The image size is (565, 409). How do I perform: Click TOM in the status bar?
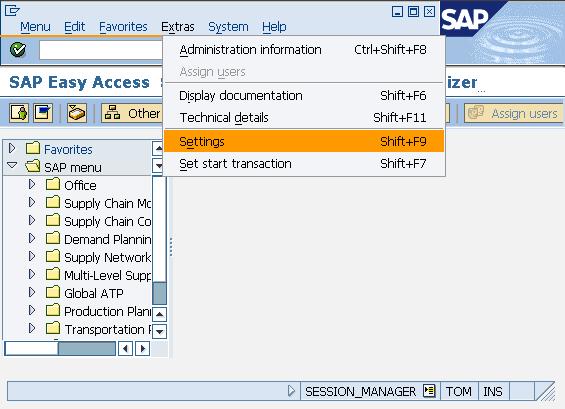459,391
